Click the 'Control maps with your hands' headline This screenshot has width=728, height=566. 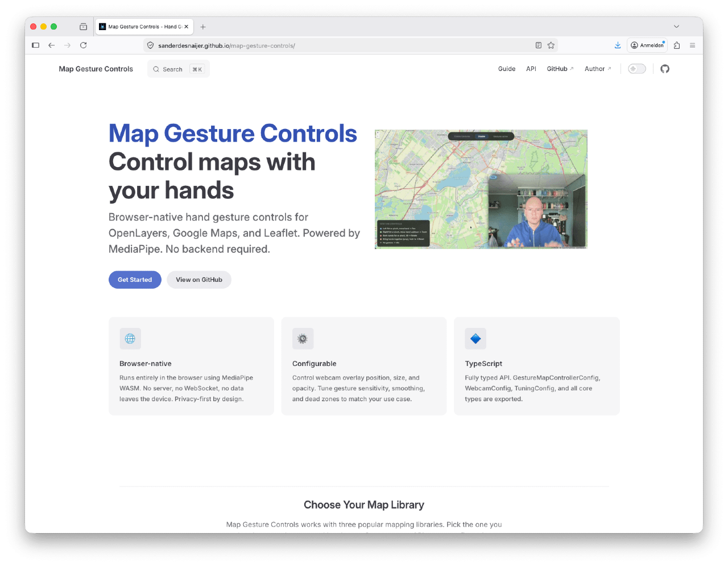pyautogui.click(x=212, y=176)
